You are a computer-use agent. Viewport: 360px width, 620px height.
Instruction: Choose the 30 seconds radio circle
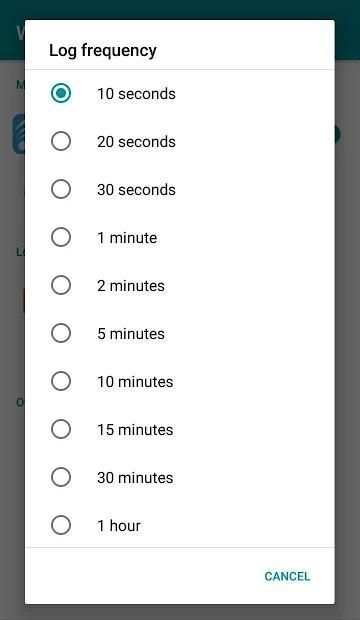tap(61, 189)
